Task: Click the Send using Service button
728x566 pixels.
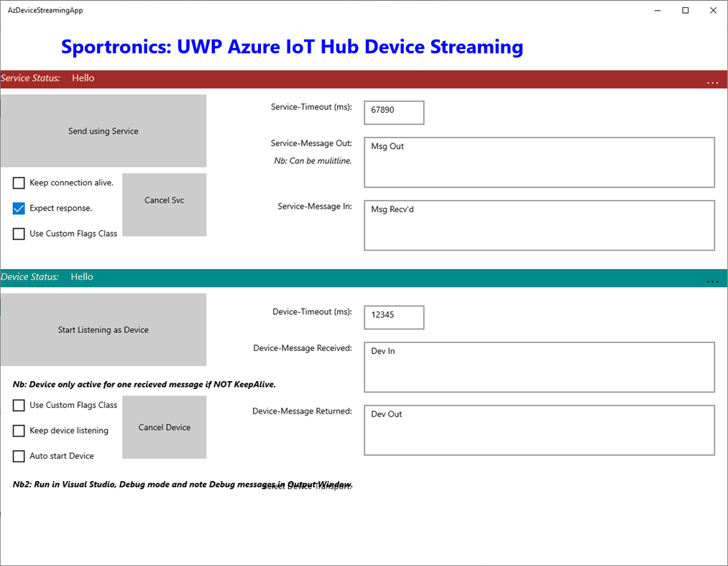Action: pyautogui.click(x=103, y=131)
